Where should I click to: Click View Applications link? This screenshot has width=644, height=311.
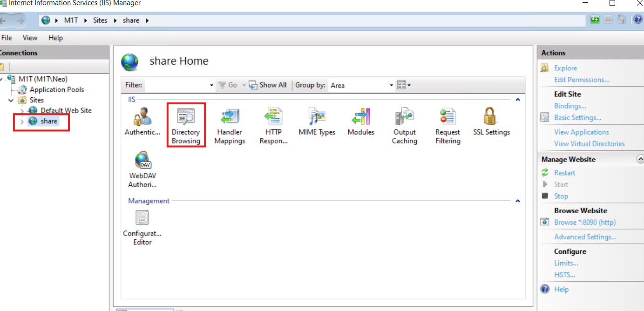[582, 132]
